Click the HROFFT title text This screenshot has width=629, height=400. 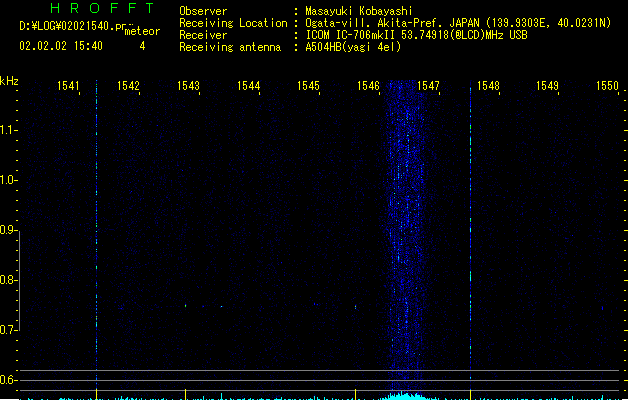103,8
